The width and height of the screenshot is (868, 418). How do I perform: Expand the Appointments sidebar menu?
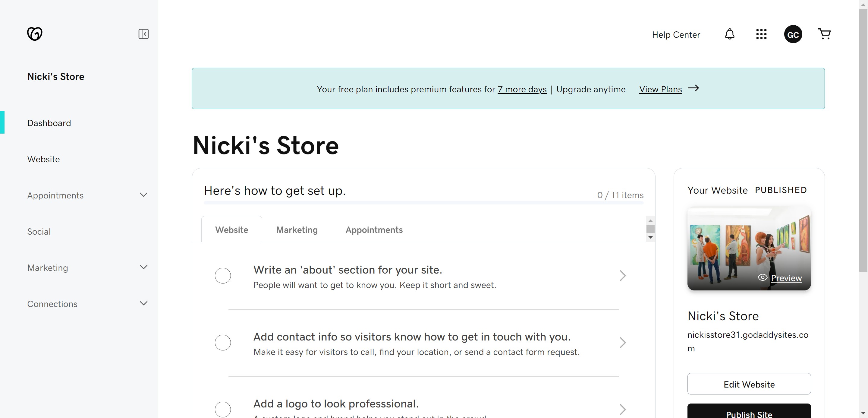point(143,195)
